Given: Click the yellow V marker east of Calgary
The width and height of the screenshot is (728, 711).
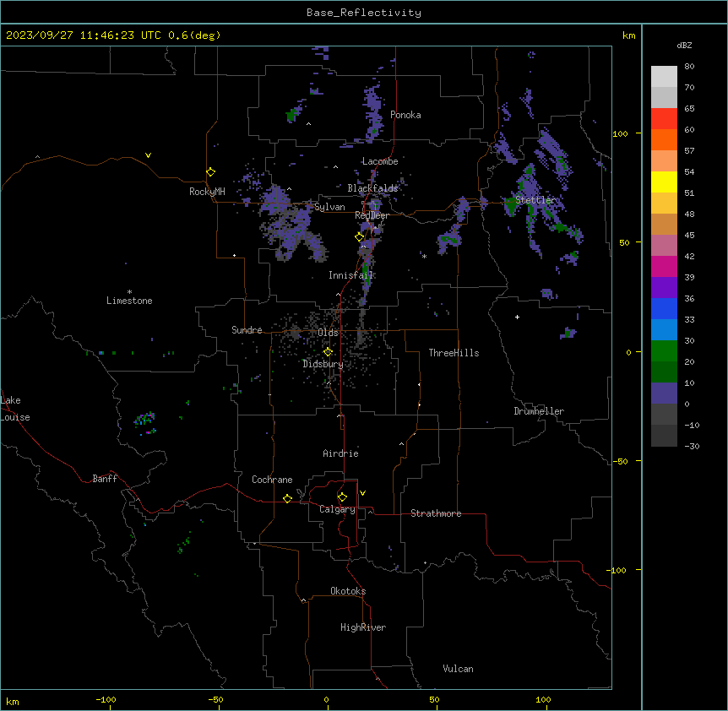Looking at the screenshot, I should (x=362, y=493).
